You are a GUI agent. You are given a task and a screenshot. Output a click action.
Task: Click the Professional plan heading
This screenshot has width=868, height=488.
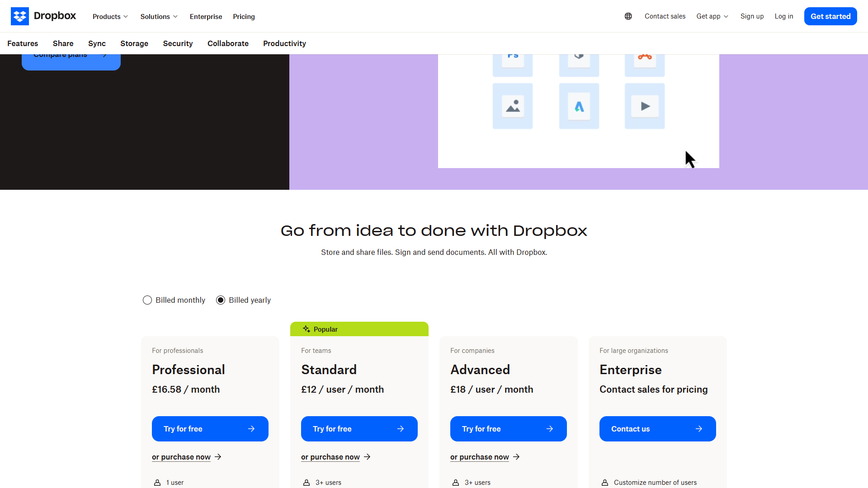(189, 370)
